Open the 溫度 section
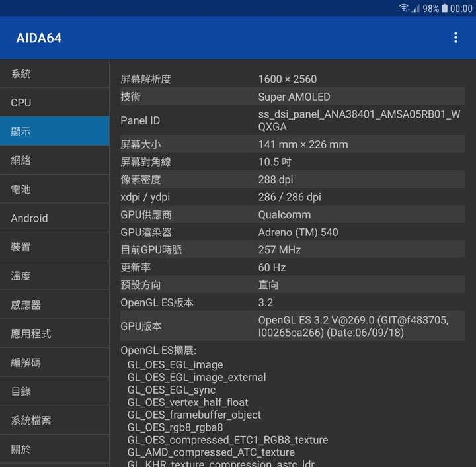Screen dimensions: 476x467 click(x=55, y=276)
